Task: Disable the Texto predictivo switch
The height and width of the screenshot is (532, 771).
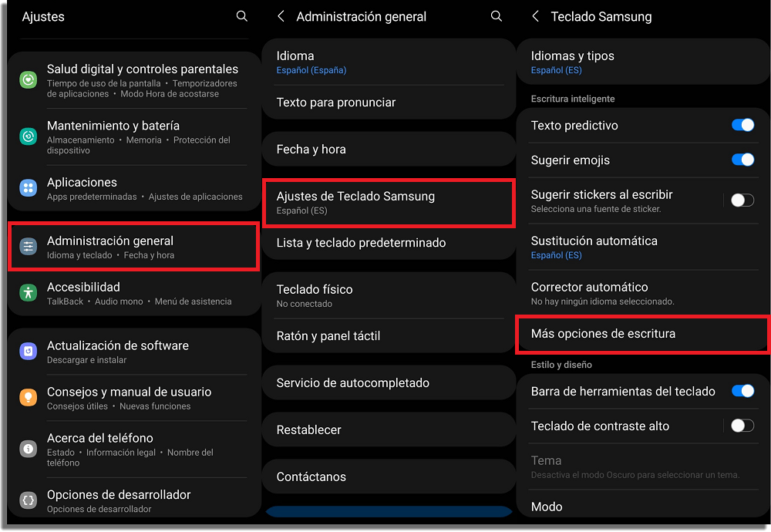Action: click(x=742, y=125)
